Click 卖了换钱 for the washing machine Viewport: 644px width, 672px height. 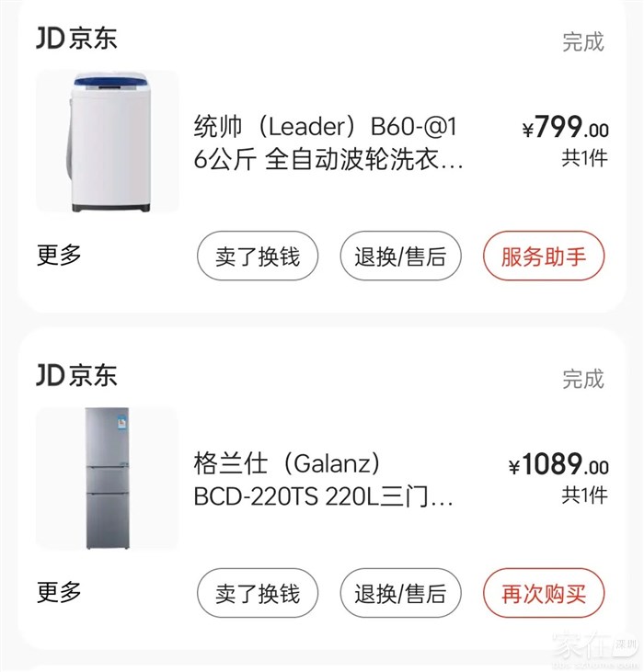[x=258, y=256]
